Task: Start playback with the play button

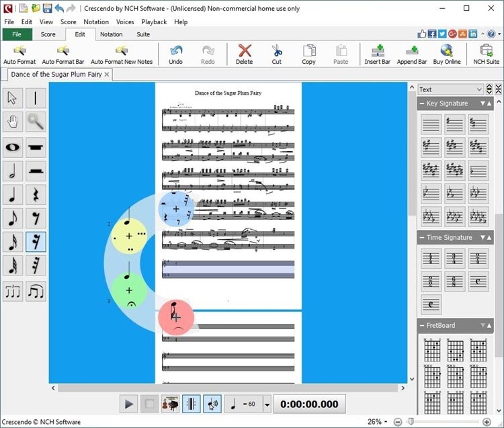Action: click(x=128, y=404)
